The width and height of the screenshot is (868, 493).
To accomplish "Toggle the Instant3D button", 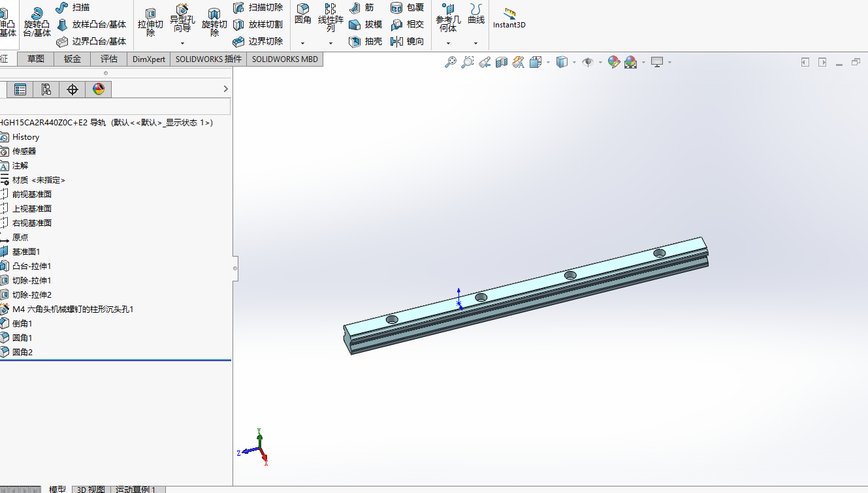I will tap(509, 18).
